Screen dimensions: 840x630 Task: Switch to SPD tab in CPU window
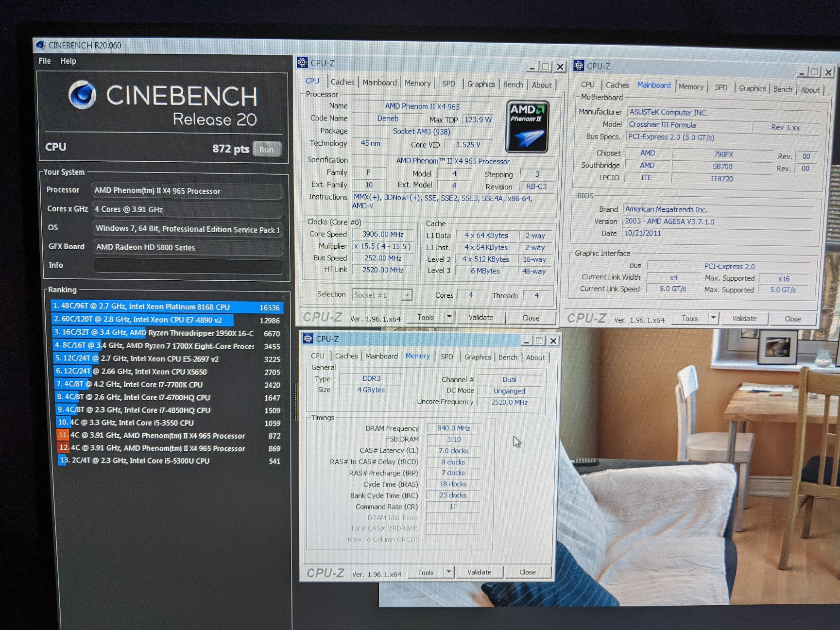pos(448,84)
